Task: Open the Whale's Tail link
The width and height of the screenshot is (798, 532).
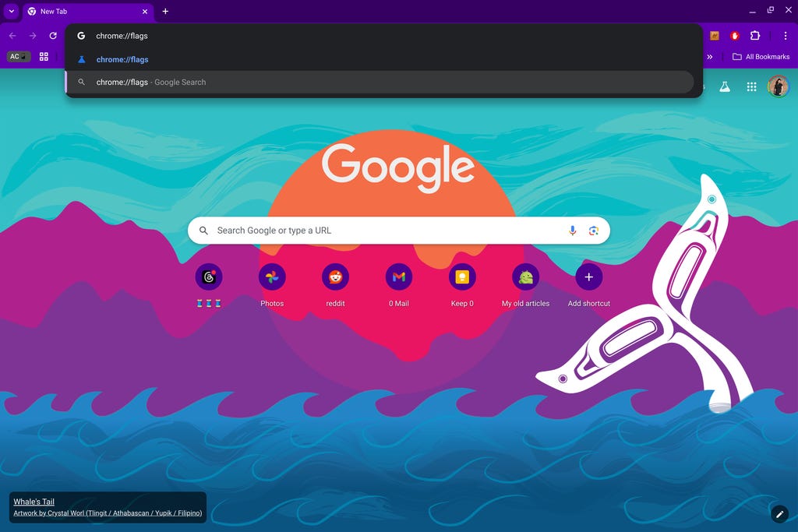Action: (34, 502)
